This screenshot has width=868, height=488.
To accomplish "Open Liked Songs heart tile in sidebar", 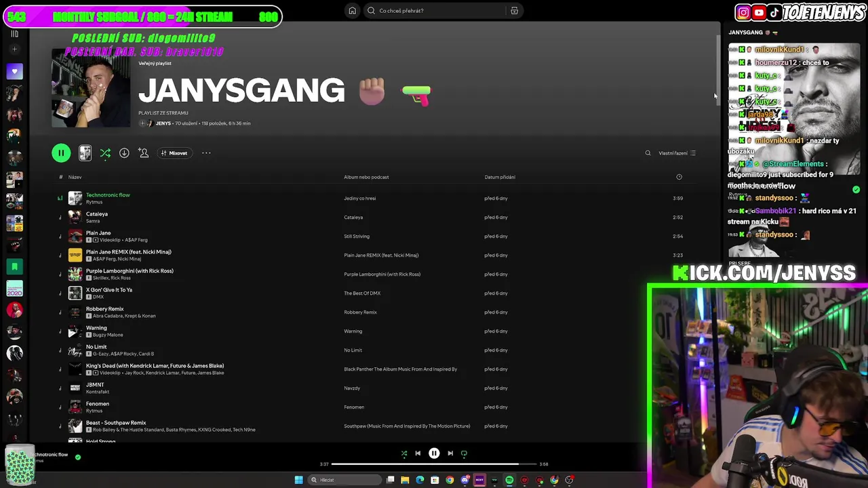I will (x=14, y=71).
